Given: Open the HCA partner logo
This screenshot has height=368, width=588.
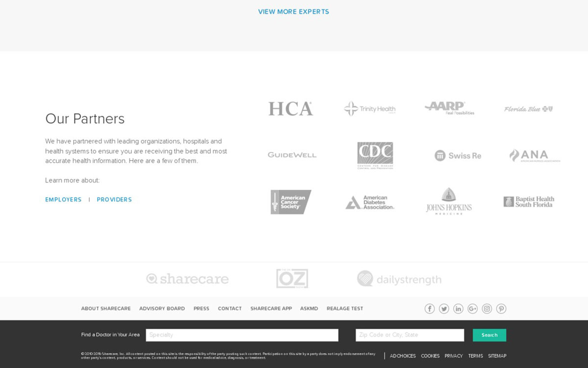Looking at the screenshot, I should 291,108.
